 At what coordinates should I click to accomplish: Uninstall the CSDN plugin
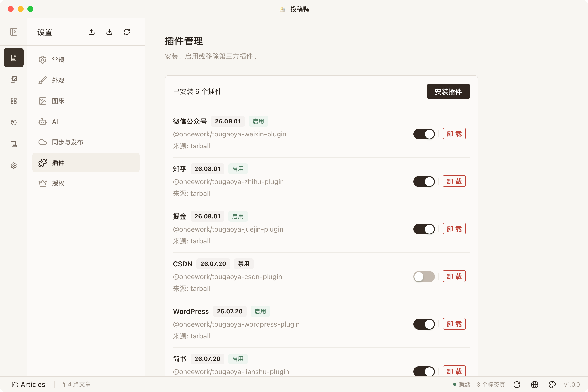click(454, 276)
